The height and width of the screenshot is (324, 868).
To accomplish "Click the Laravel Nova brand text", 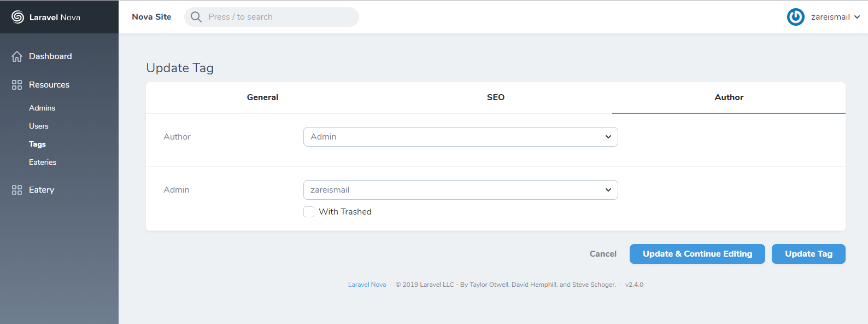I will coord(55,18).
